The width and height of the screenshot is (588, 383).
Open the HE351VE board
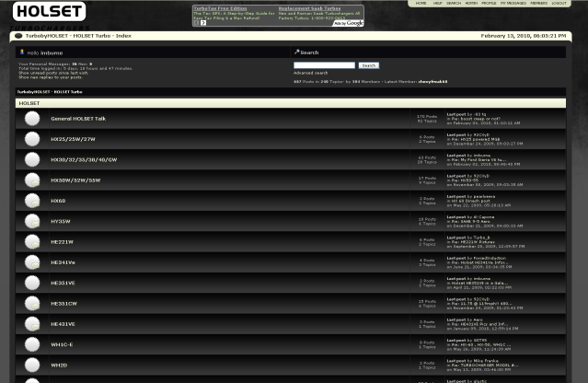[x=63, y=284]
